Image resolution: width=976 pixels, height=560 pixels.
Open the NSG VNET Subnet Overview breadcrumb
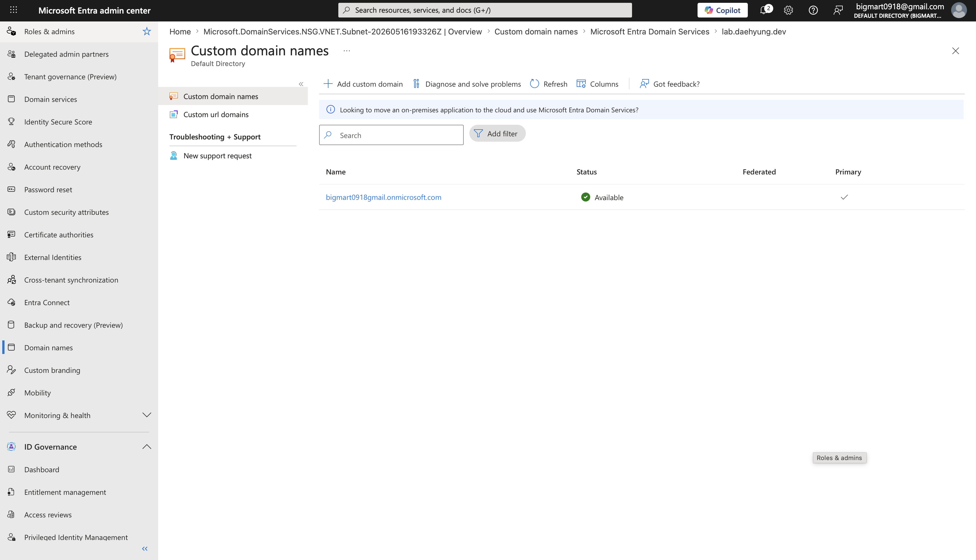coord(342,32)
